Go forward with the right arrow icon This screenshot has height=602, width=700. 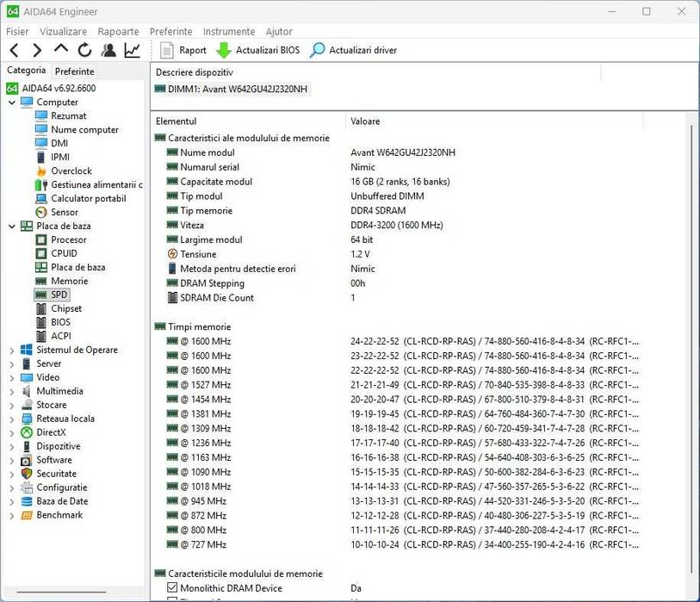(x=38, y=50)
